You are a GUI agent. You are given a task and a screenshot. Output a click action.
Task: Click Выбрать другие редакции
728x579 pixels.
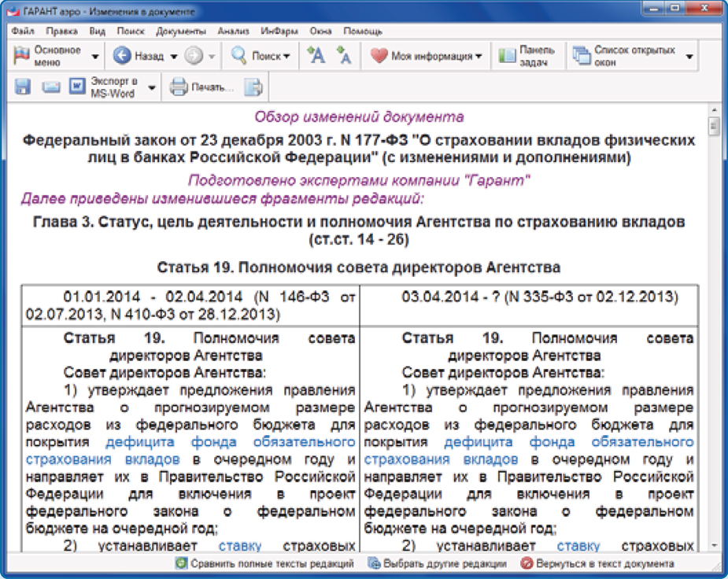point(437,563)
